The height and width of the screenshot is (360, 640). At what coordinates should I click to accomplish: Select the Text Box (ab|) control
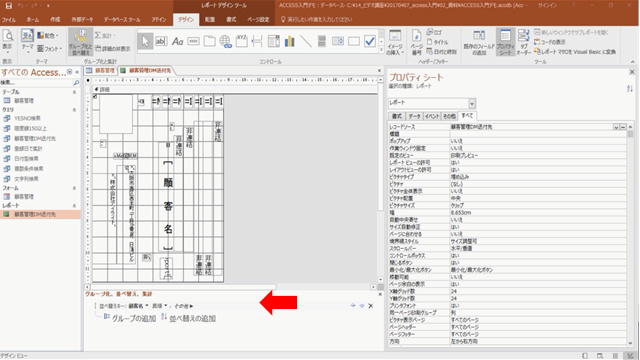coord(161,41)
